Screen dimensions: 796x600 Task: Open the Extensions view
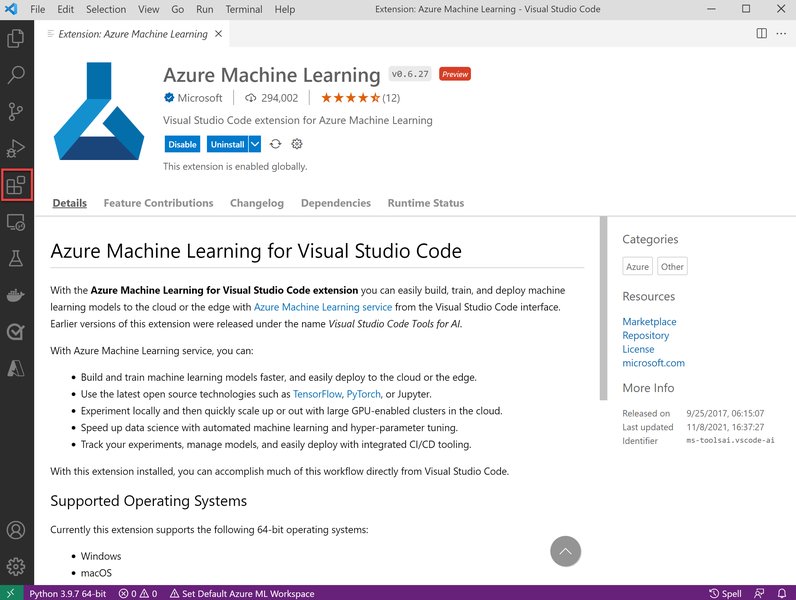pos(16,185)
